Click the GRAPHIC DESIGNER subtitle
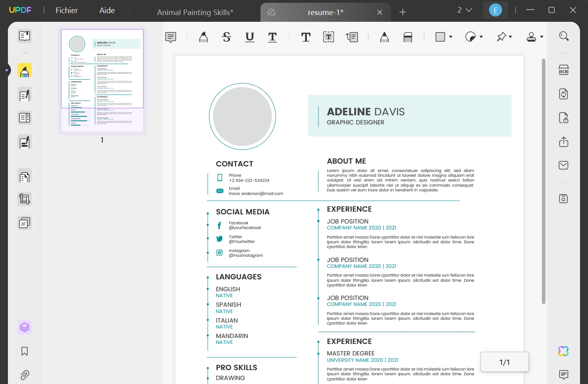Screen dimensions: 588x384 [x=356, y=122]
